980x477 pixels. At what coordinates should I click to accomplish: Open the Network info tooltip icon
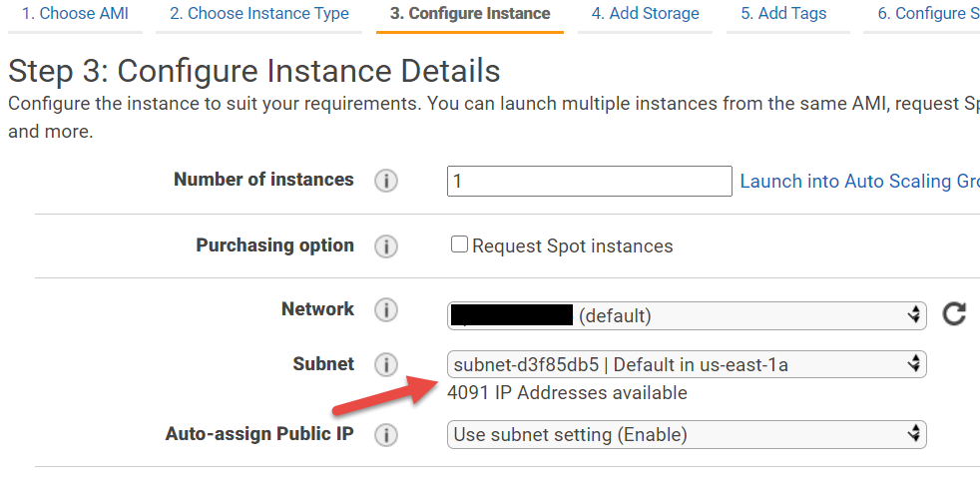(386, 310)
